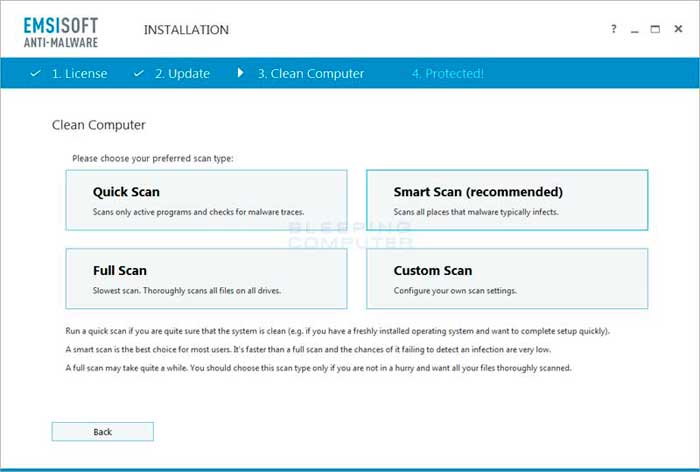Choose Smart Scan (recommended)
Viewport: 700px width, 472px height.
[x=507, y=200]
